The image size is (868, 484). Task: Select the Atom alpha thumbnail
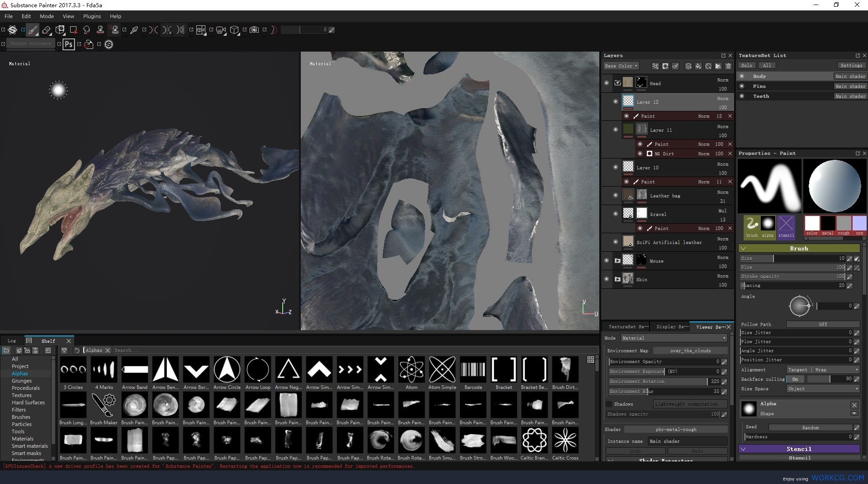pos(411,369)
